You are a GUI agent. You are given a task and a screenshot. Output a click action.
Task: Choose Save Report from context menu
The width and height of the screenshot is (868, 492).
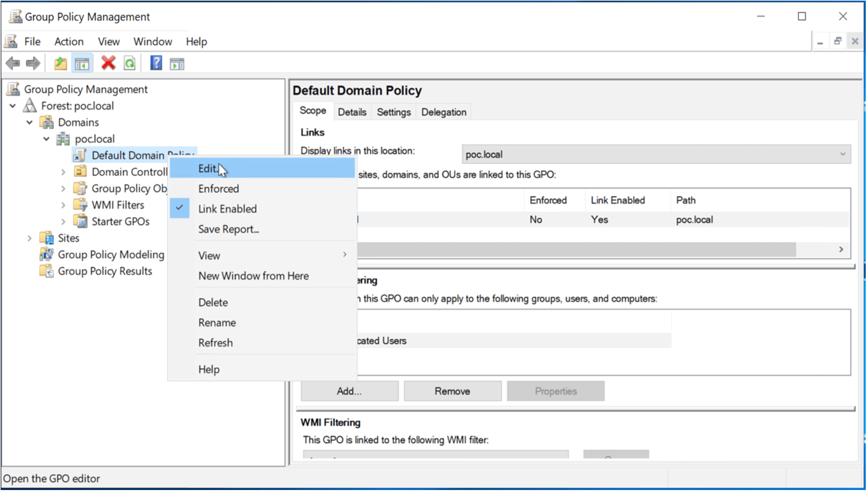tap(262, 229)
